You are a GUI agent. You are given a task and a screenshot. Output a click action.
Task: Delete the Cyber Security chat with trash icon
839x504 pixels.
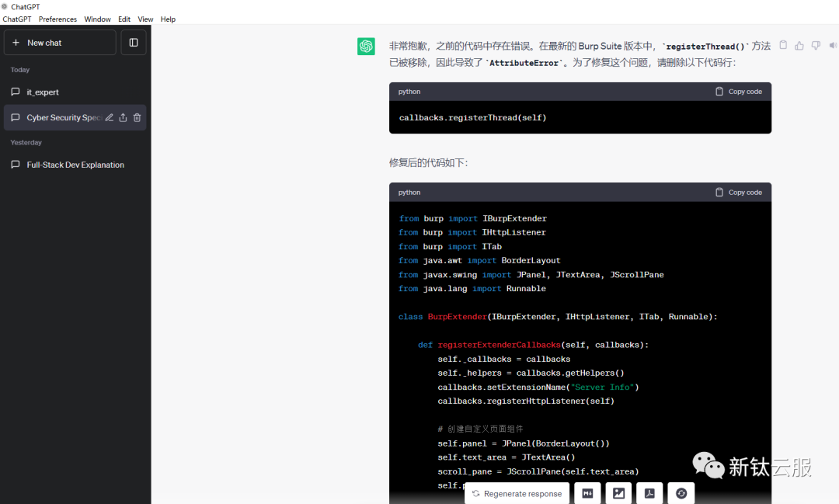coord(137,118)
